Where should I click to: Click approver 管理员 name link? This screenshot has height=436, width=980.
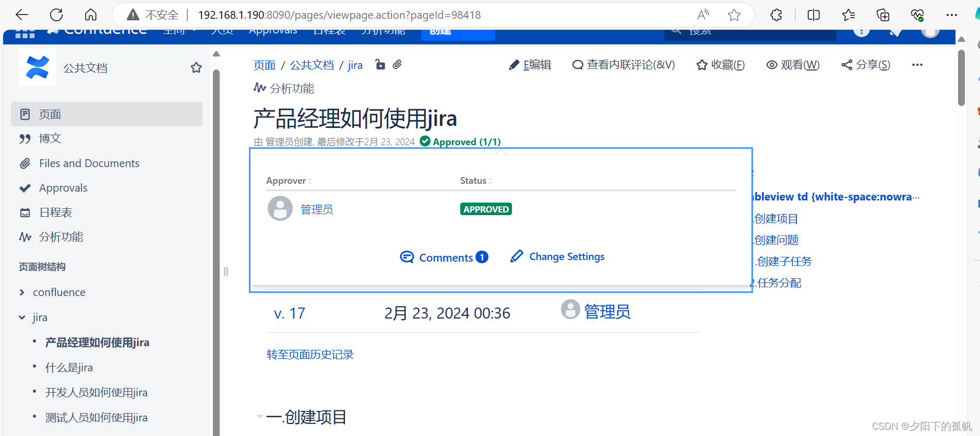coord(317,209)
